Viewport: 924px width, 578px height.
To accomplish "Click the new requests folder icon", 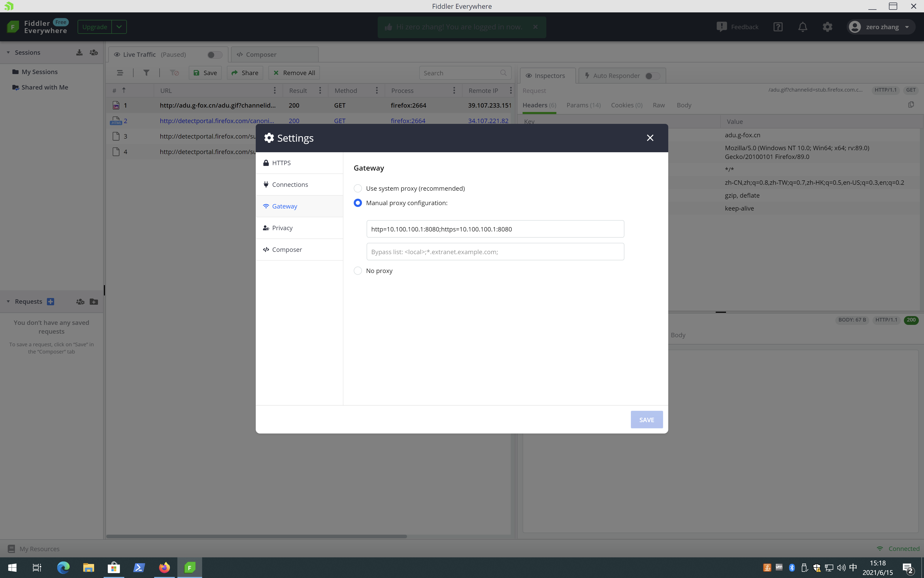I will [x=94, y=302].
